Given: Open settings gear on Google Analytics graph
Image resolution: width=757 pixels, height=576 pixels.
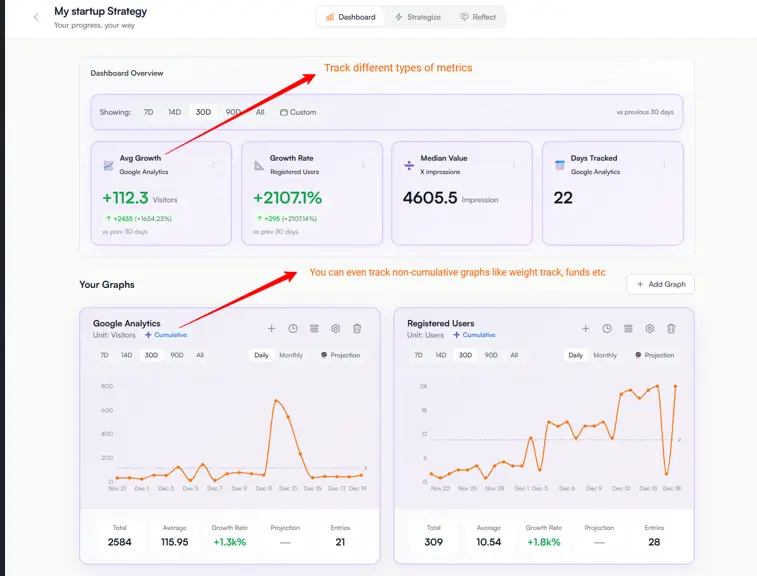Looking at the screenshot, I should coord(336,328).
